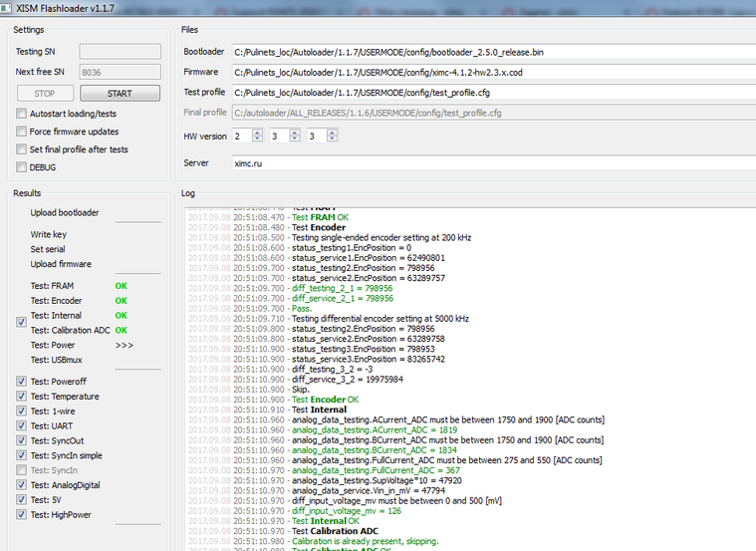The height and width of the screenshot is (551, 756).
Task: Click the Testing SN input field
Action: click(x=121, y=52)
